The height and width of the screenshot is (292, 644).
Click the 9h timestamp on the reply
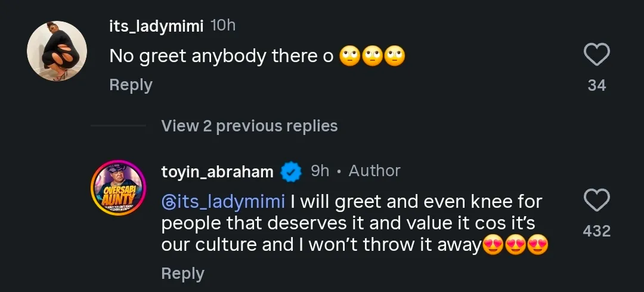click(320, 171)
